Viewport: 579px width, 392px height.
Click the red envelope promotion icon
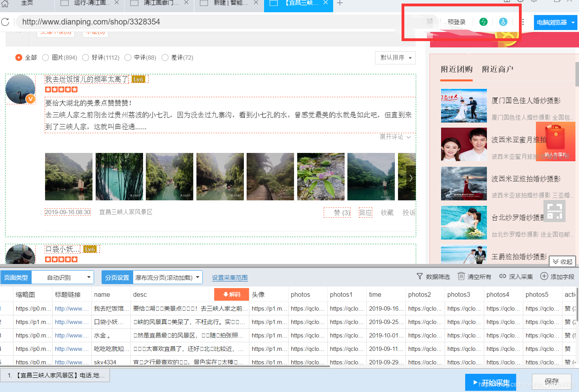pos(555,141)
